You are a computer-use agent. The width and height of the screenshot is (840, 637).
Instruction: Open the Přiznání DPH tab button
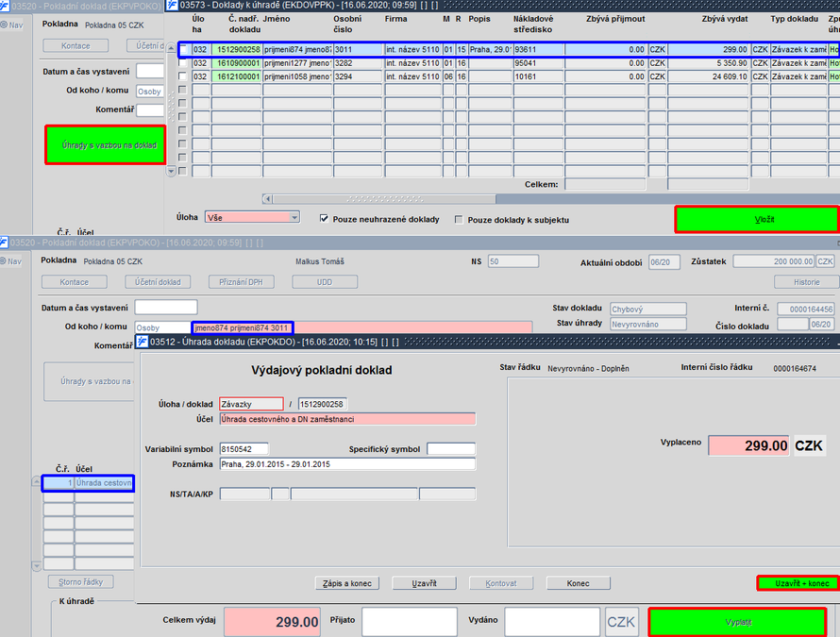point(241,282)
